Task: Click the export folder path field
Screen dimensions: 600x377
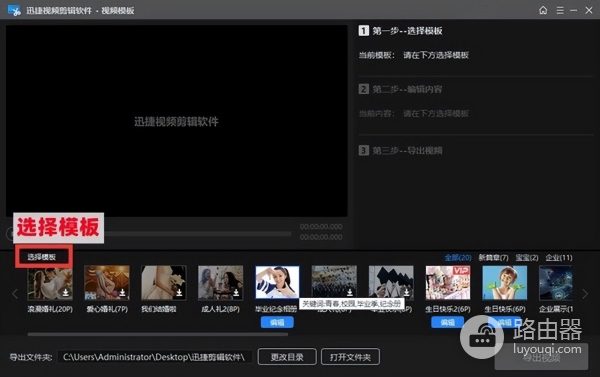Action: pos(155,357)
